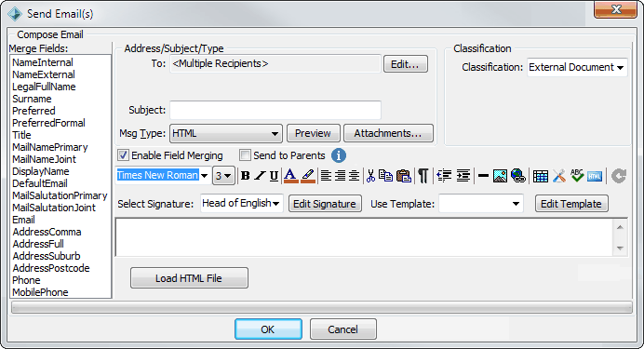Select LegalFullName merge field
This screenshot has height=349, width=644.
pos(44,87)
